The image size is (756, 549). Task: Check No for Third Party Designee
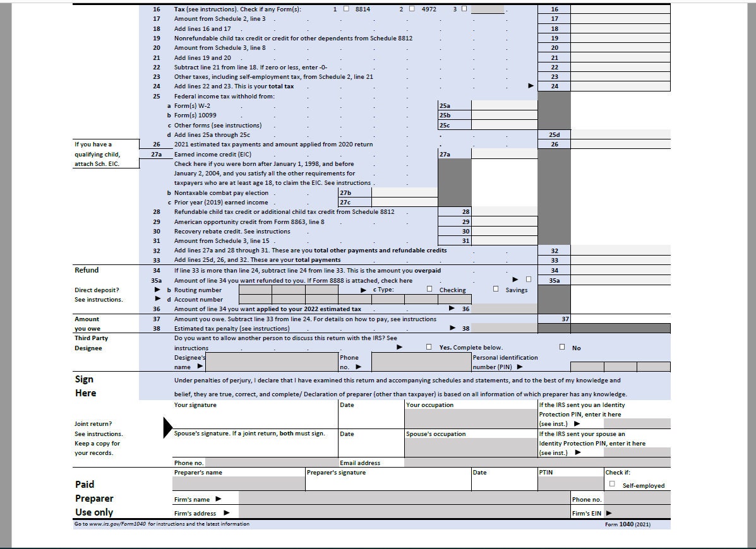click(562, 346)
